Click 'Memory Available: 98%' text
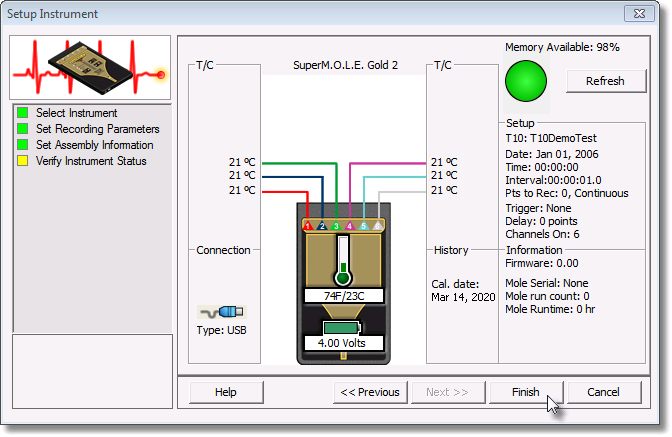 coord(562,47)
